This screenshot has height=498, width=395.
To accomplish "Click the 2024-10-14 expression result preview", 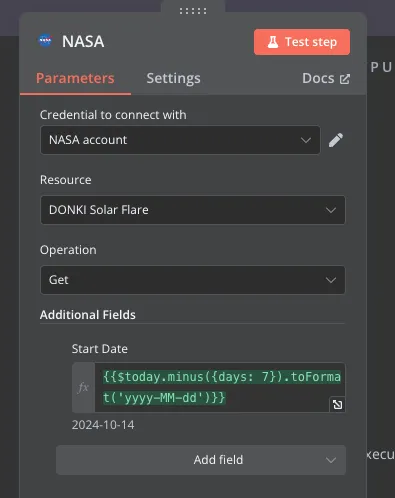I will click(103, 425).
